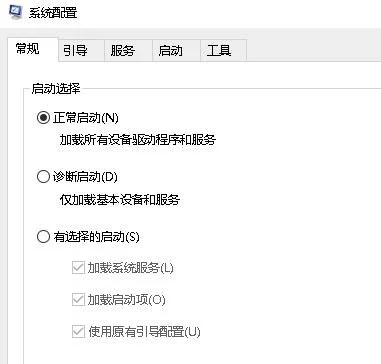This screenshot has width=381, height=364.
Task: Click the 诊断启动(D) label text
Action: click(x=85, y=177)
